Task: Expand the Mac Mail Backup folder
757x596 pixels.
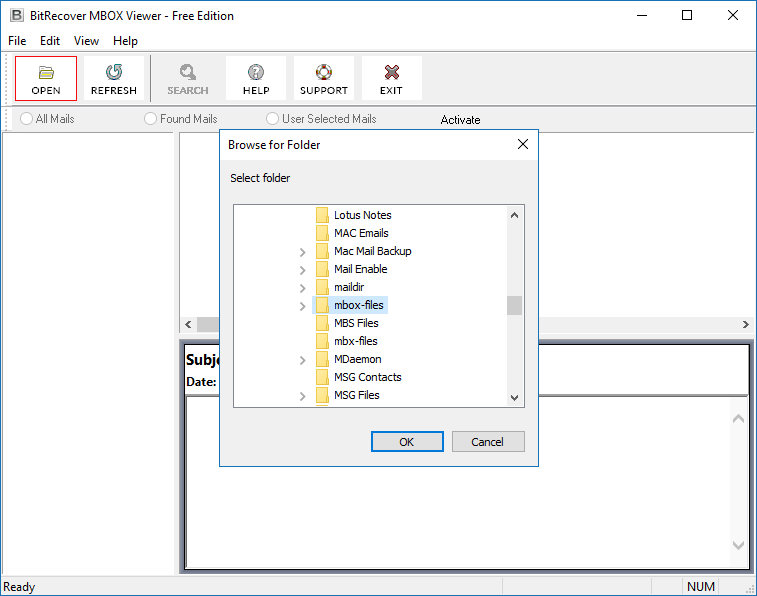Action: click(303, 252)
